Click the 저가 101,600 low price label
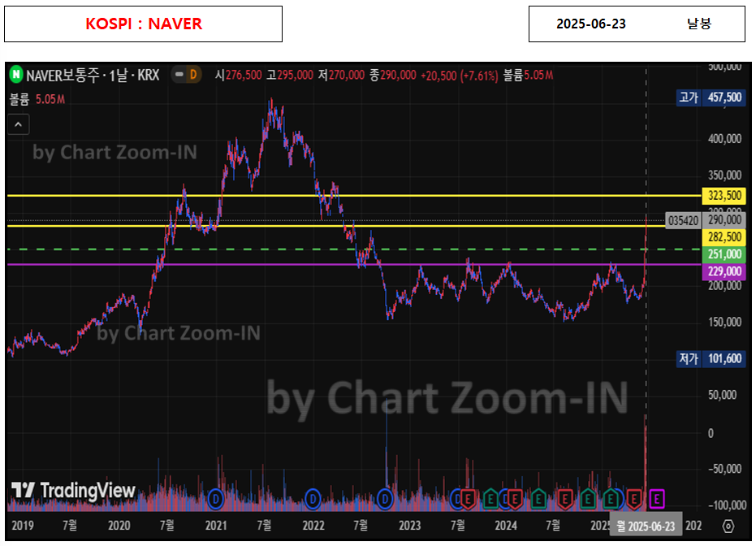The width and height of the screenshot is (756, 546). [711, 358]
